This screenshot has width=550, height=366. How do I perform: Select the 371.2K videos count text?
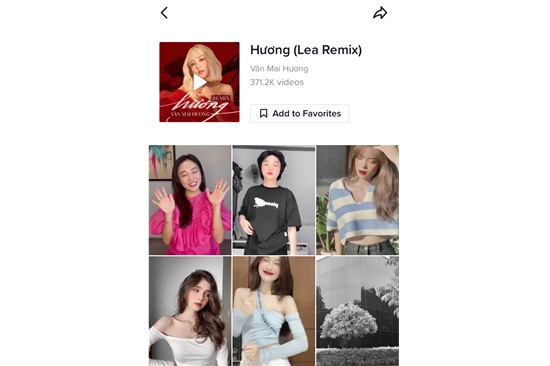pyautogui.click(x=277, y=82)
